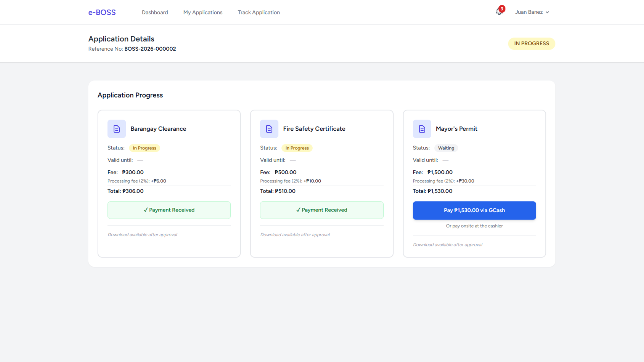644x362 pixels.
Task: Open the Juan Banez account dropdown
Action: 529,12
